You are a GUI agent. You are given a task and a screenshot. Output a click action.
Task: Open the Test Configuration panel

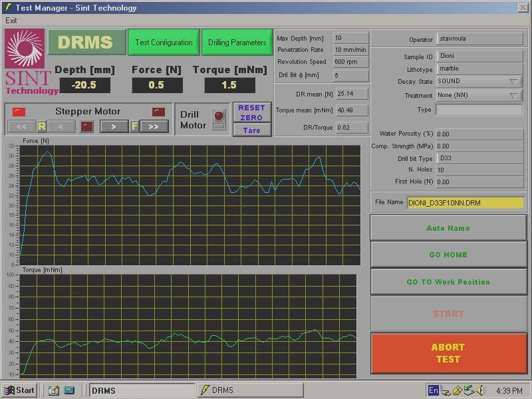coord(164,43)
